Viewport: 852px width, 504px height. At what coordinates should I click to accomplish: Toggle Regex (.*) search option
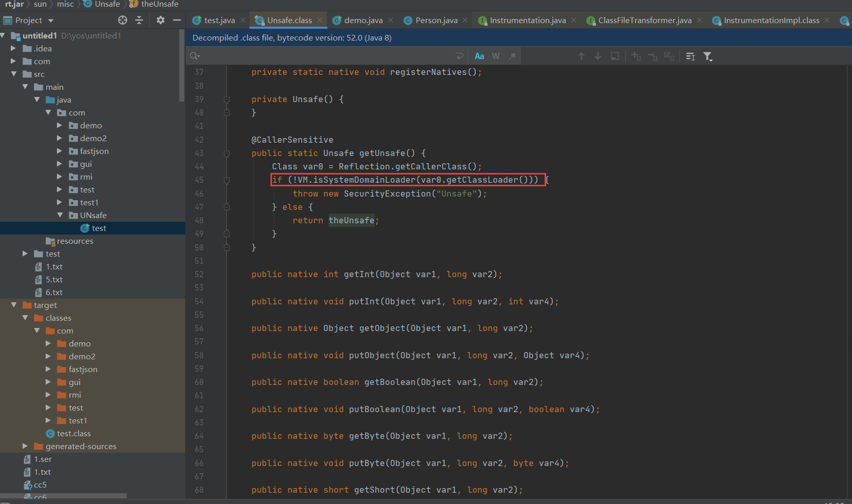click(x=512, y=56)
